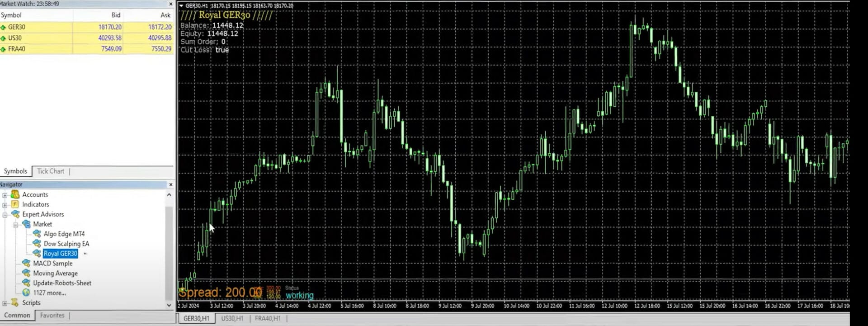Switch to the US30,H1 chart tab
Screen dimensions: 868x326
(x=232, y=319)
